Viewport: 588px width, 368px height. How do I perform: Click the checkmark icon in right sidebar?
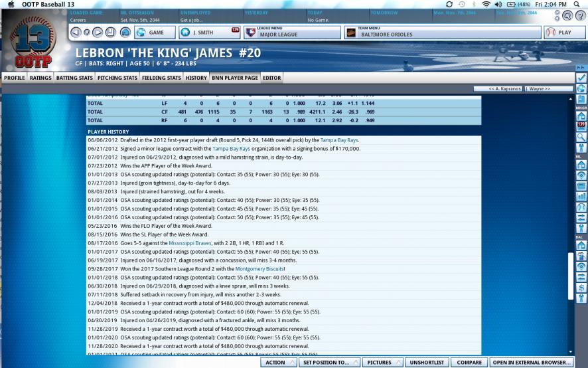(x=581, y=78)
